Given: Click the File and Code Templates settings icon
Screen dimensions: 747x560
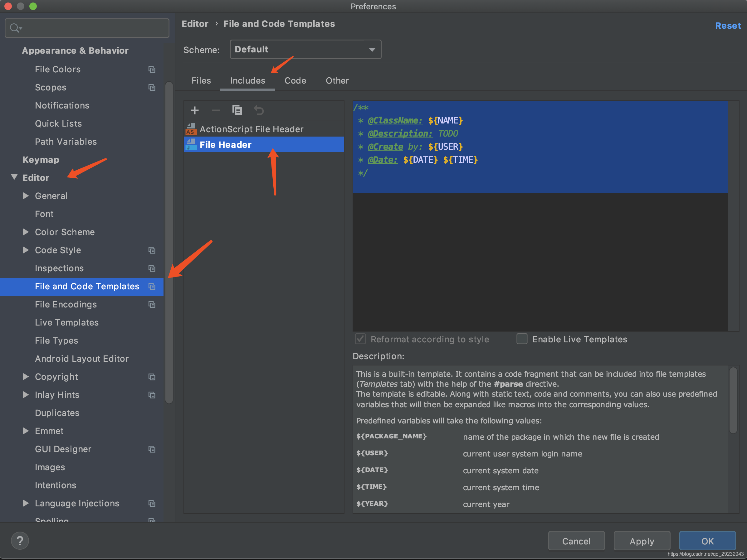Looking at the screenshot, I should coord(153,287).
